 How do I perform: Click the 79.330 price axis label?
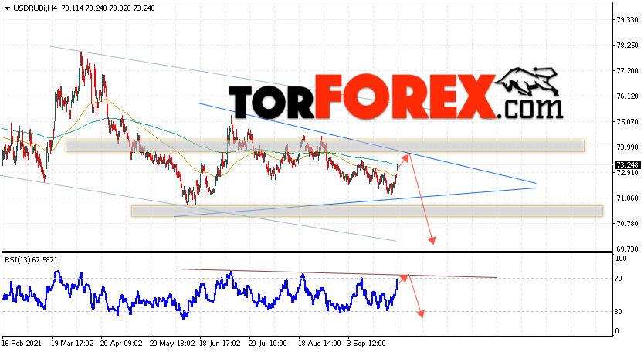627,20
